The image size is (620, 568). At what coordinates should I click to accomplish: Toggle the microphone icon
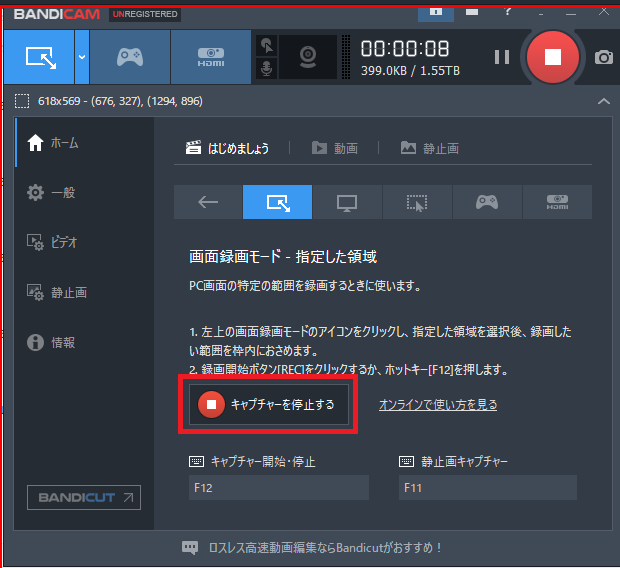[267, 68]
